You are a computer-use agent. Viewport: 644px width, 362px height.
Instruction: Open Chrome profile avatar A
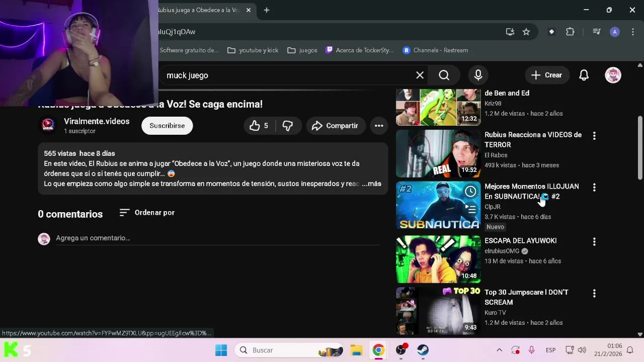614,32
